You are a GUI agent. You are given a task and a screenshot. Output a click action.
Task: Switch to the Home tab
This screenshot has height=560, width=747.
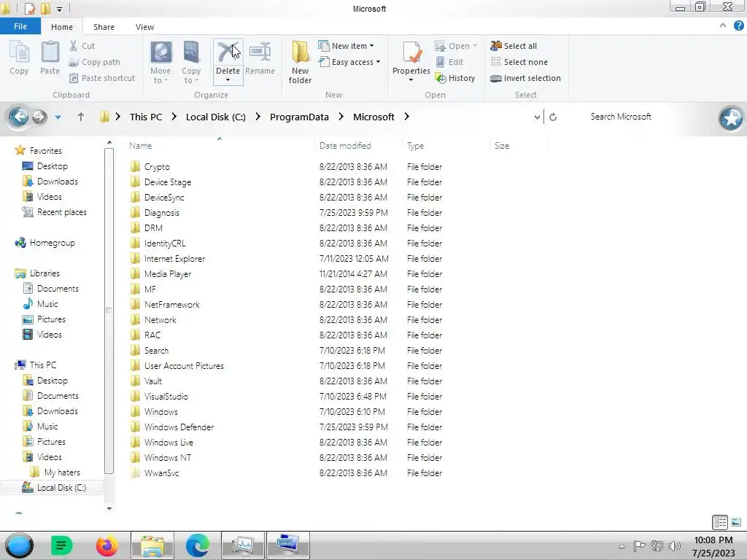click(62, 27)
